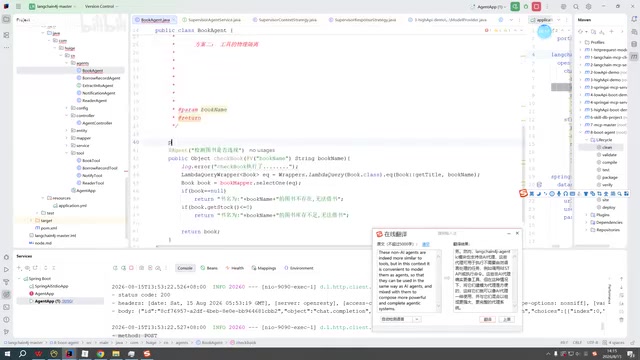Switch to the SupervisorContextStrategy.java tab

[x=284, y=20]
